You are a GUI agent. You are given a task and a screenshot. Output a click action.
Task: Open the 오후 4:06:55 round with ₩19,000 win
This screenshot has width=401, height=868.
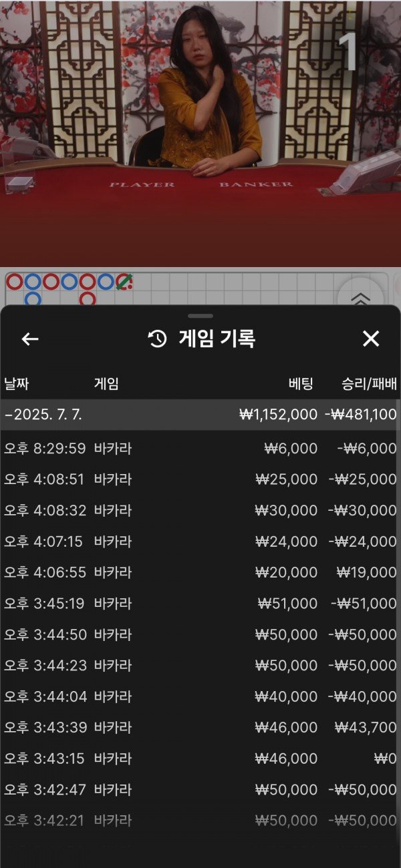point(200,573)
